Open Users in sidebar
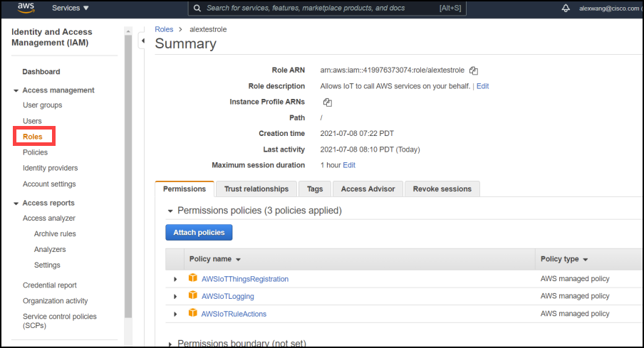Screen dimensions: 644x348 [x=32, y=121]
